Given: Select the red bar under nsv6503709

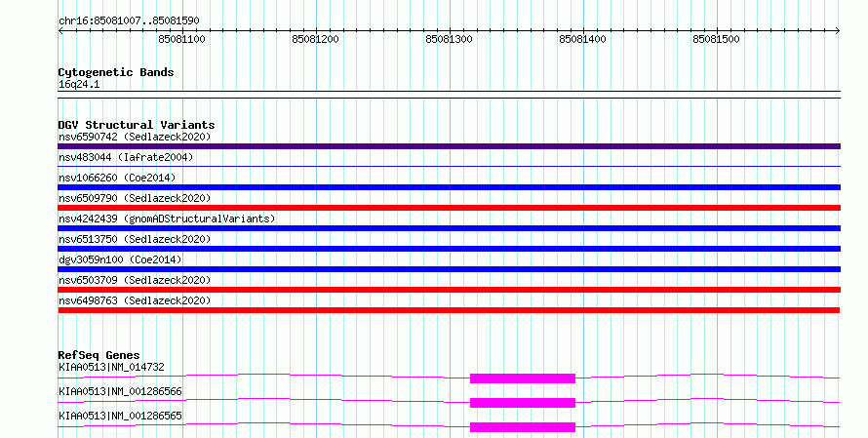Looking at the screenshot, I should point(449,290).
